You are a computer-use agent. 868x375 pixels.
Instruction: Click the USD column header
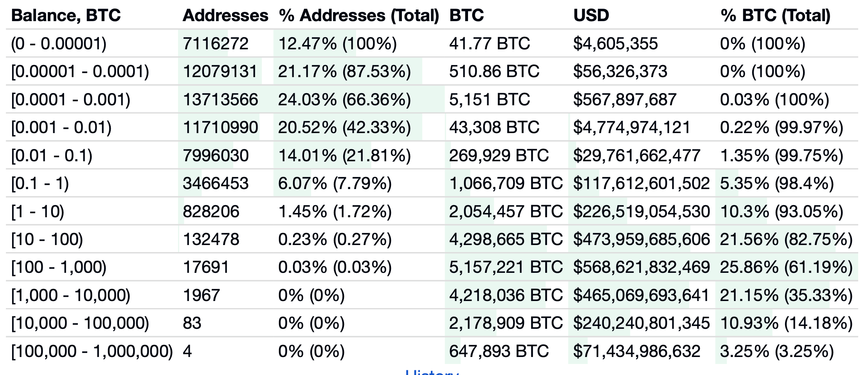point(591,16)
